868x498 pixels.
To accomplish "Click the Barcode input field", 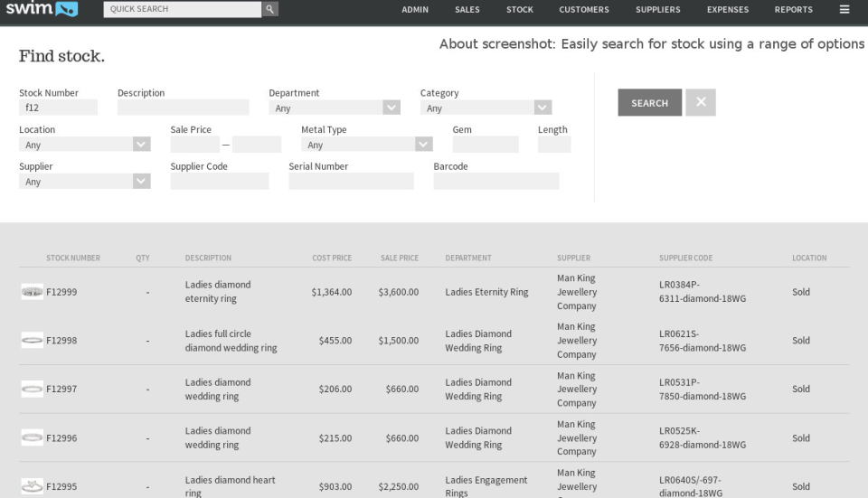I will (496, 181).
